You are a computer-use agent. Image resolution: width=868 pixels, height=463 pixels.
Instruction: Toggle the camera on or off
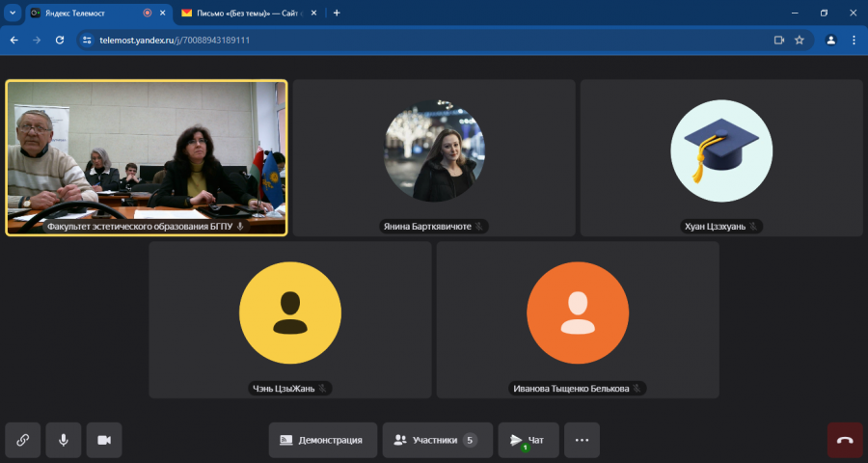coord(104,440)
